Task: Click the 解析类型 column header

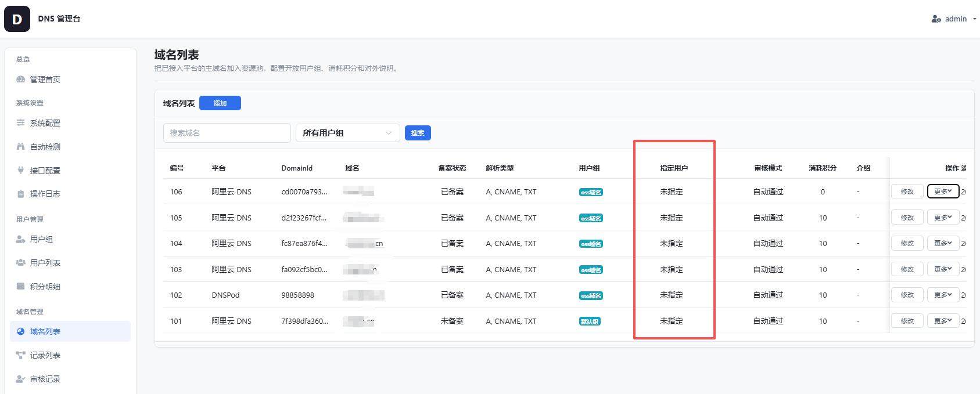Action: (x=500, y=168)
